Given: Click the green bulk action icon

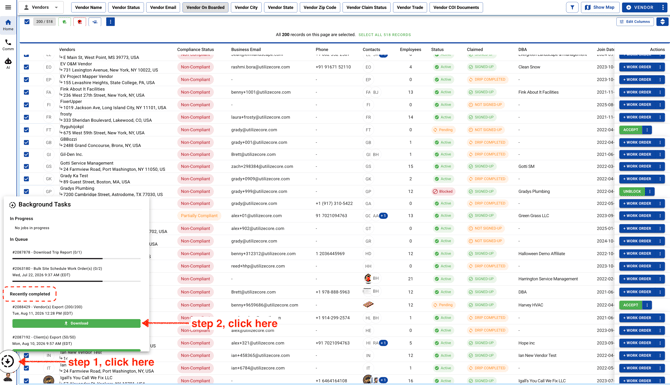Looking at the screenshot, I should point(64,21).
